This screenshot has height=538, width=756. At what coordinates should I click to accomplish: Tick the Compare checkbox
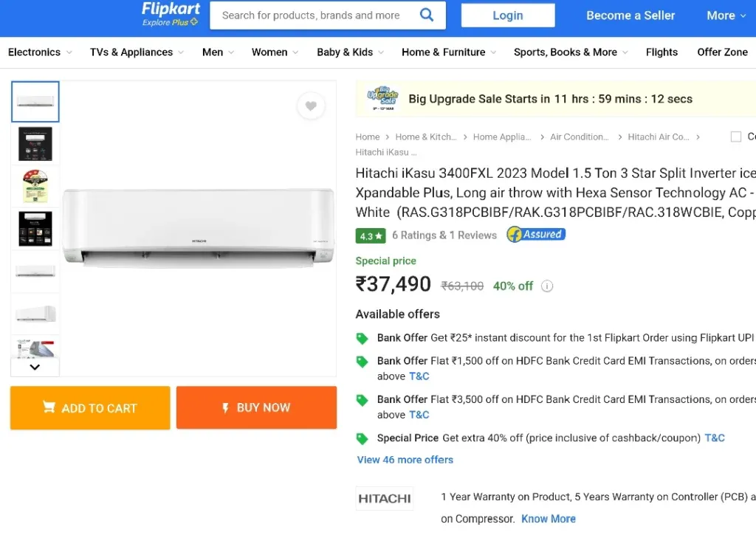click(x=736, y=137)
